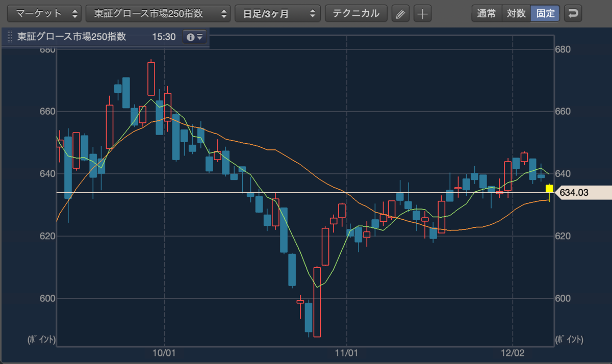The width and height of the screenshot is (612, 364).
Task: Open the 東証グロース市場250指数 symbol dropdown
Action: click(x=158, y=13)
